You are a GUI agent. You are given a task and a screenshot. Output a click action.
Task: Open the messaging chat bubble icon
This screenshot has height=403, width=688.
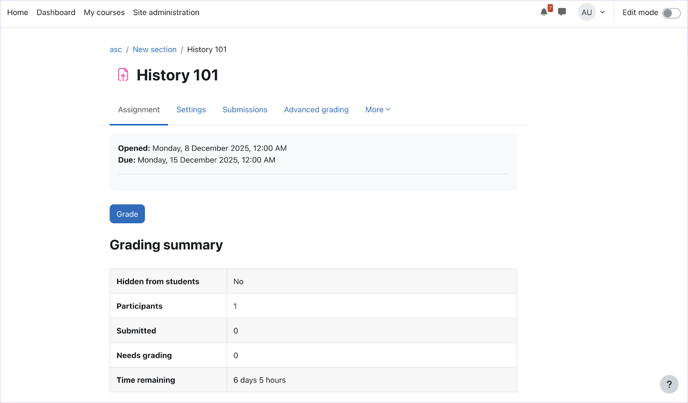tap(562, 13)
